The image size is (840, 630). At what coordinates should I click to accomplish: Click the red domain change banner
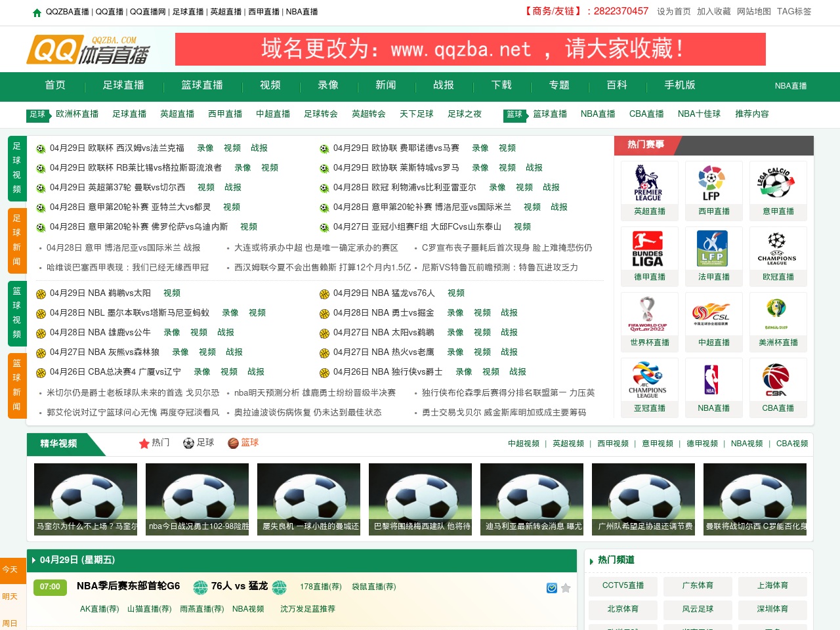coord(471,49)
